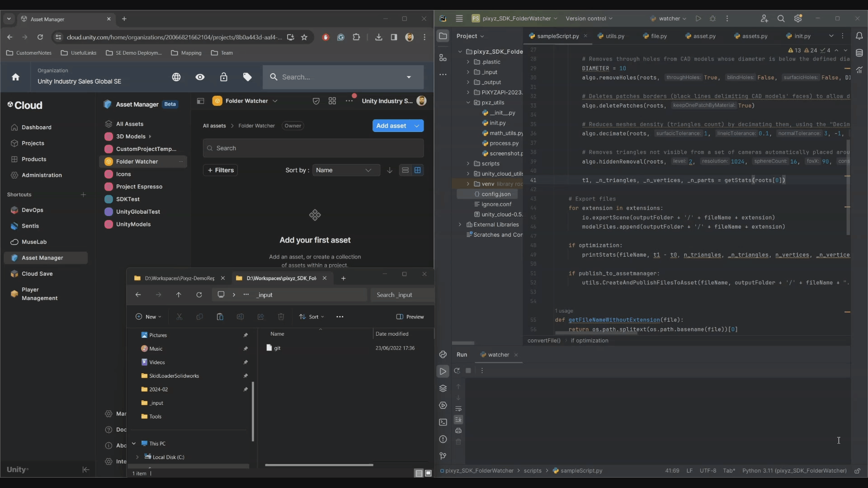Toggle soft-wrap in Run console
The height and width of the screenshot is (488, 868).
(458, 409)
